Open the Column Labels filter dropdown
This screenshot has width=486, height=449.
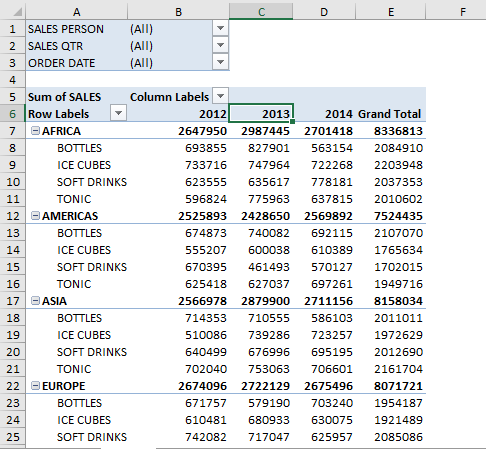coord(220,96)
